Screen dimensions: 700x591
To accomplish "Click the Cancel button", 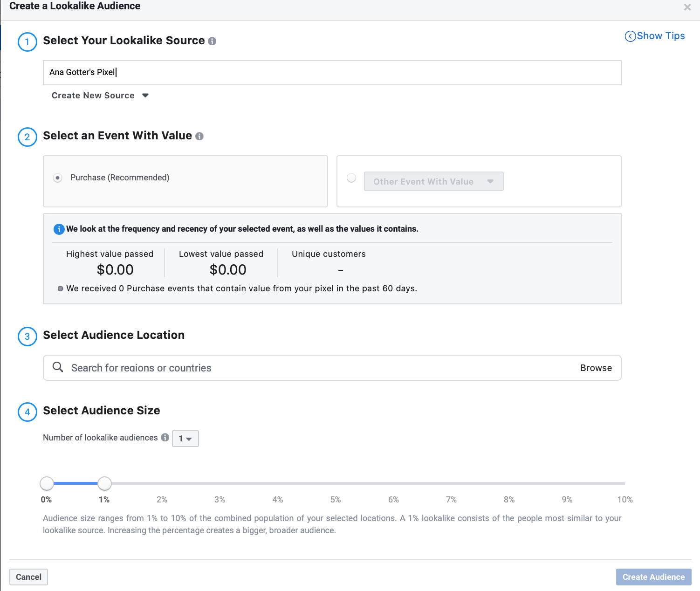I will [28, 577].
